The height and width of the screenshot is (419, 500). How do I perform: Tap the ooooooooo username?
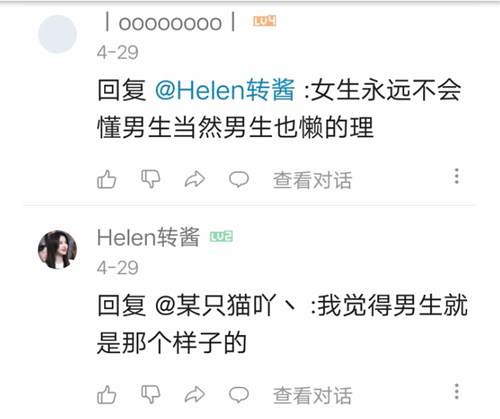pos(170,23)
